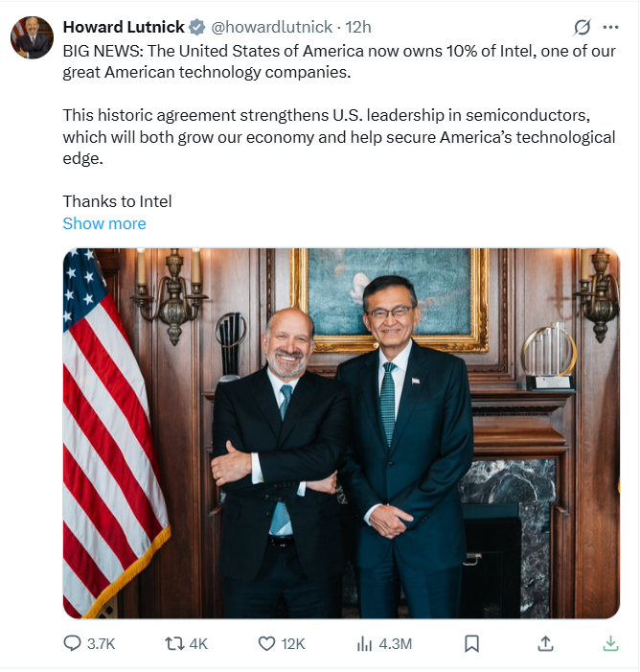Screen dimensions: 640x672
Task: Expand tweet text with Show more
Action: pos(104,223)
